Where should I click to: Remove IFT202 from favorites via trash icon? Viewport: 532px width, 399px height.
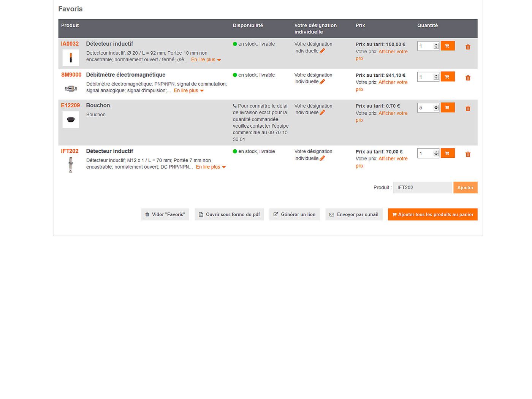pos(468,154)
